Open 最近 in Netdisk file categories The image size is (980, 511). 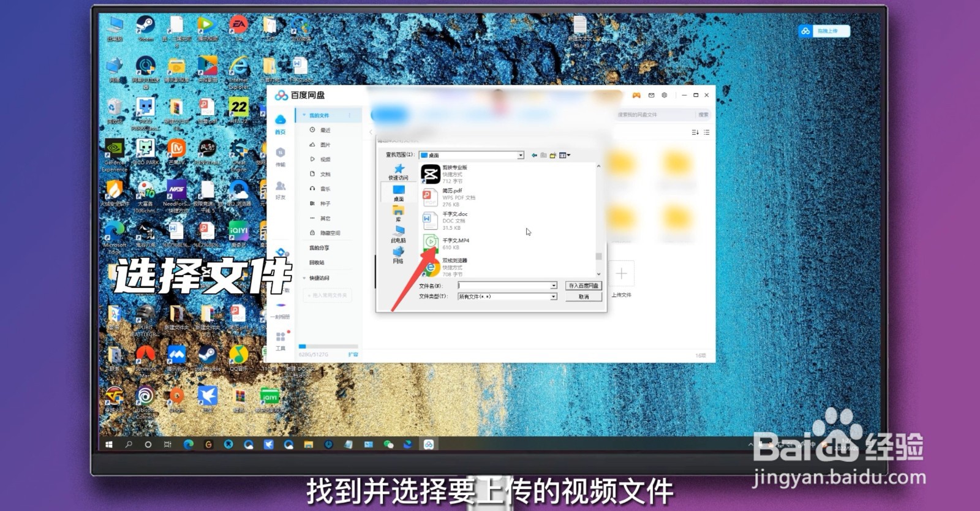[320, 130]
